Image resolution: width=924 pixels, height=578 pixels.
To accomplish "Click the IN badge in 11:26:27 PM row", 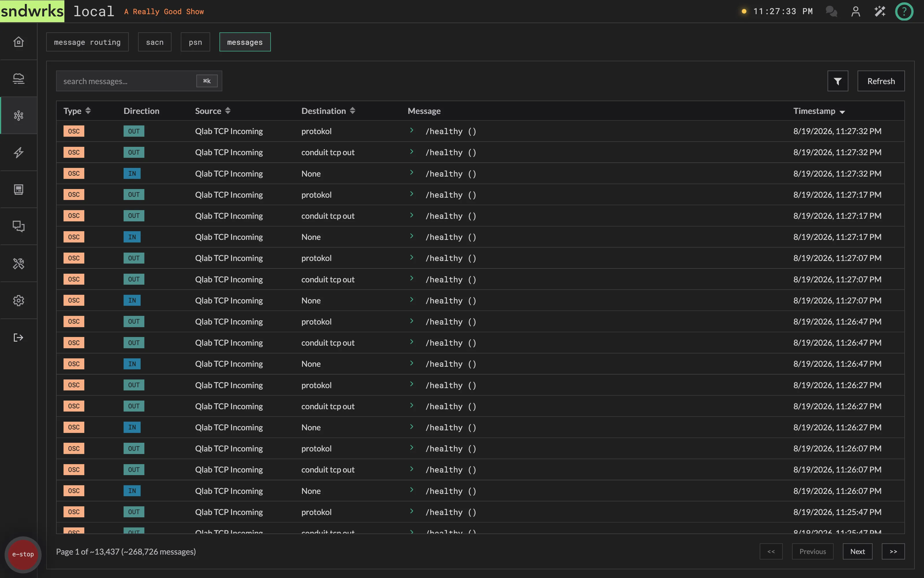I will coord(132,427).
